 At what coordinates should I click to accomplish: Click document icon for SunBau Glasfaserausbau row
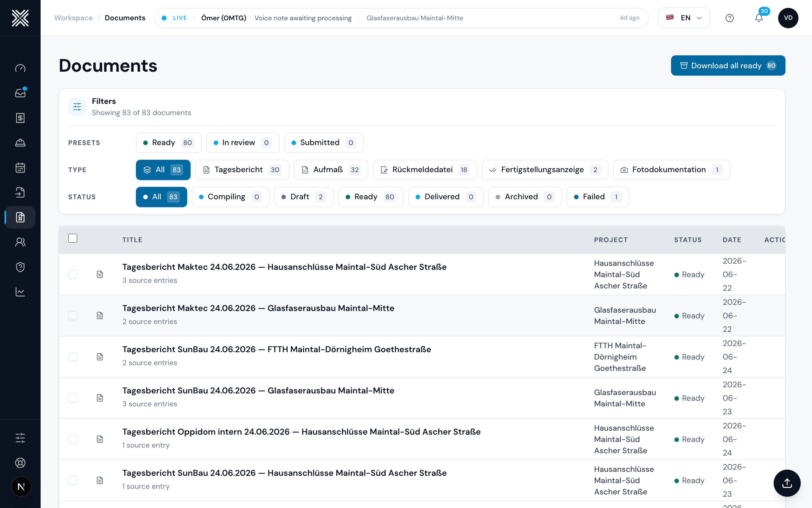(100, 398)
